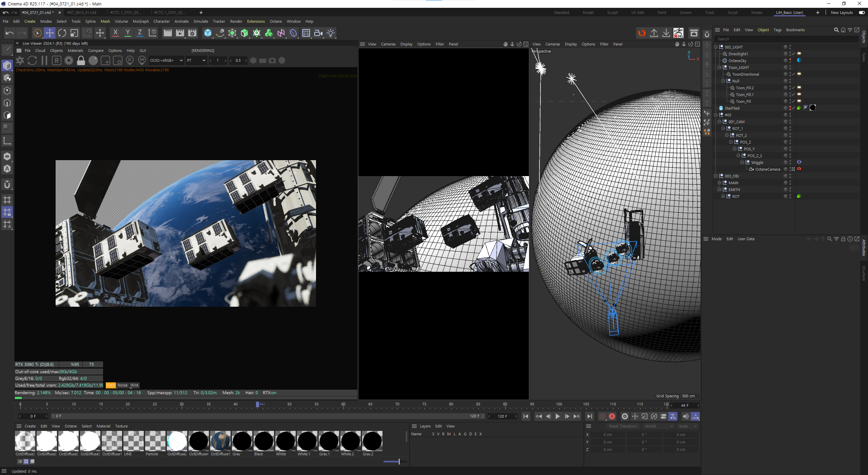Screen dimensions: 868x475
Task: Open OCIO sRGB color space dropdown
Action: pyautogui.click(x=166, y=60)
